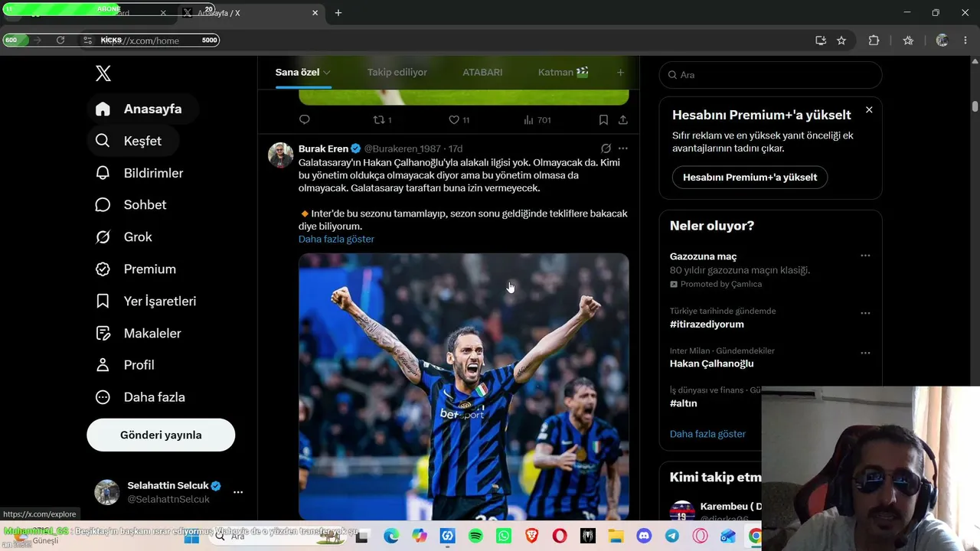Open the browser profile avatar
Viewport: 980px width, 551px height.
[x=942, y=41]
